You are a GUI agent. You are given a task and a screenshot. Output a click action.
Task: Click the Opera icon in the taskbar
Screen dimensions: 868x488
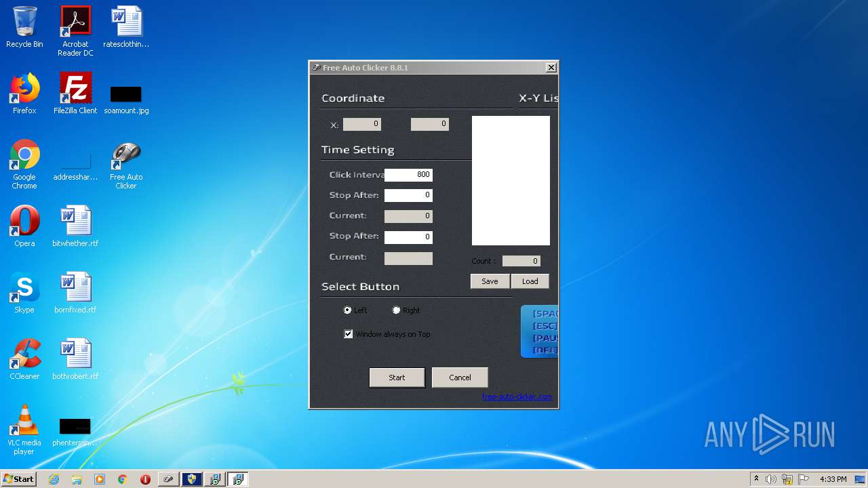click(145, 479)
